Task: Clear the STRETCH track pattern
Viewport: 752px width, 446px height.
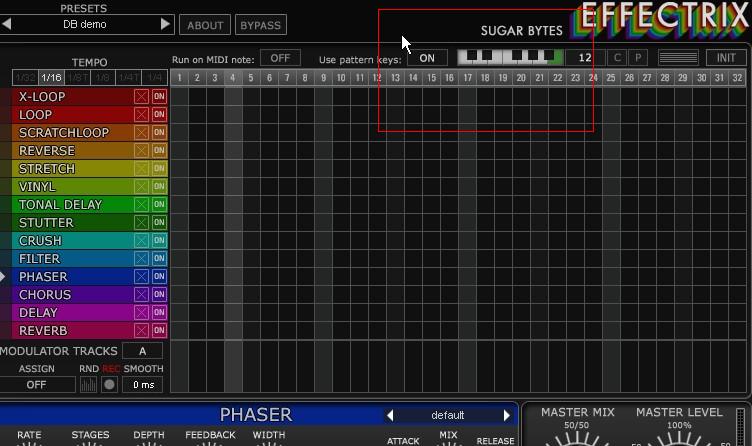Action: point(141,168)
